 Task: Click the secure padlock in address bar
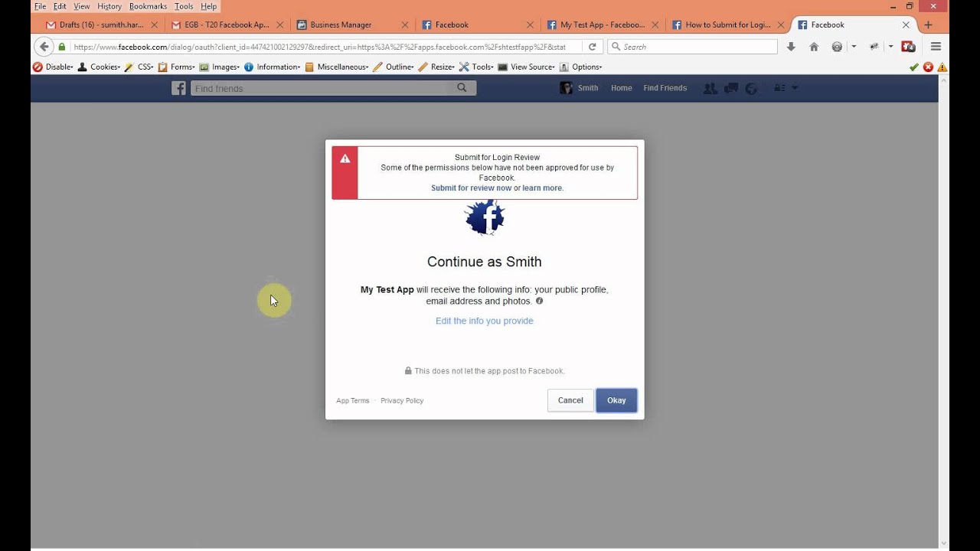click(x=62, y=47)
